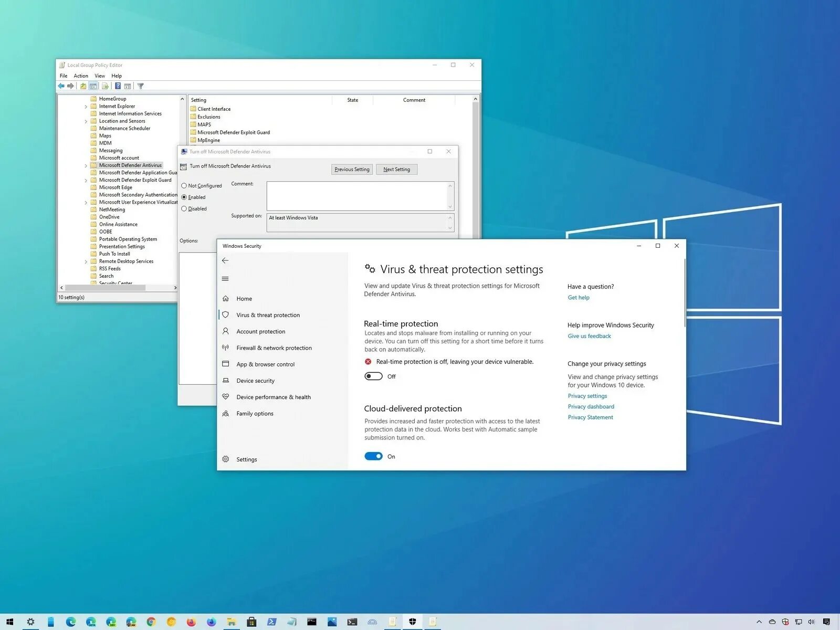
Task: Open Firefox from the taskbar
Action: [191, 622]
